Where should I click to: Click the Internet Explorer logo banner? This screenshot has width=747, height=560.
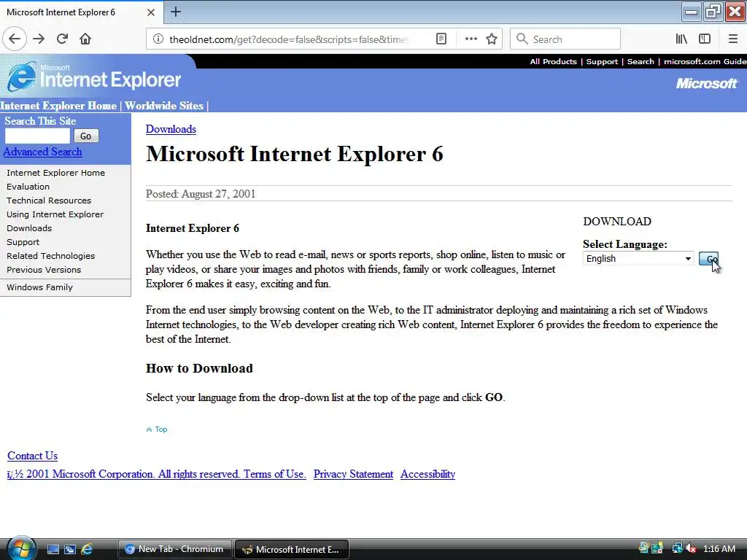[x=94, y=77]
